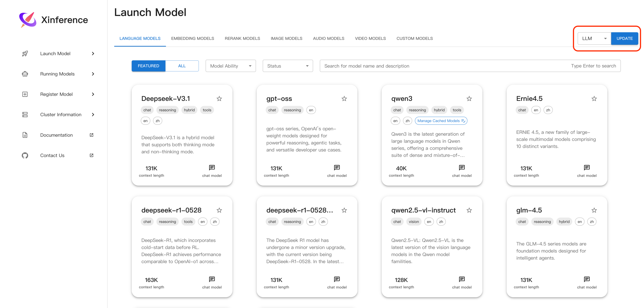644x308 pixels.
Task: Toggle favorite star on glm-4.5 card
Action: click(x=594, y=210)
